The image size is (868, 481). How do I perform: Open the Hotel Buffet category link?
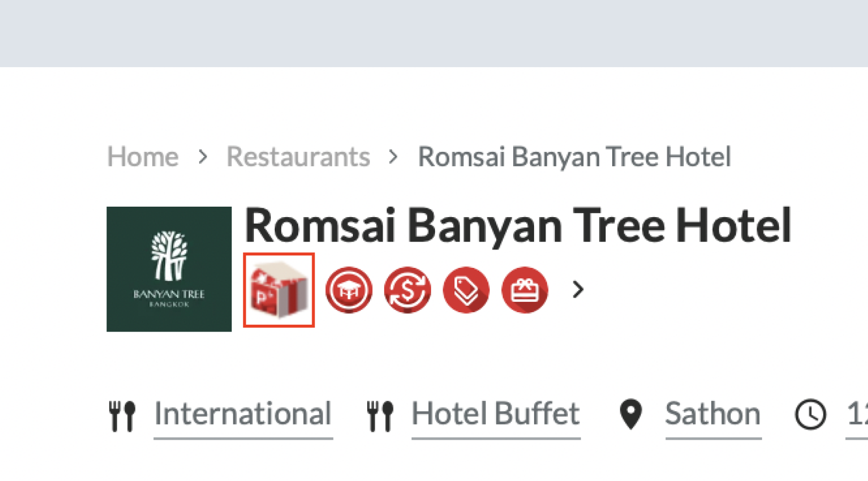(x=496, y=414)
